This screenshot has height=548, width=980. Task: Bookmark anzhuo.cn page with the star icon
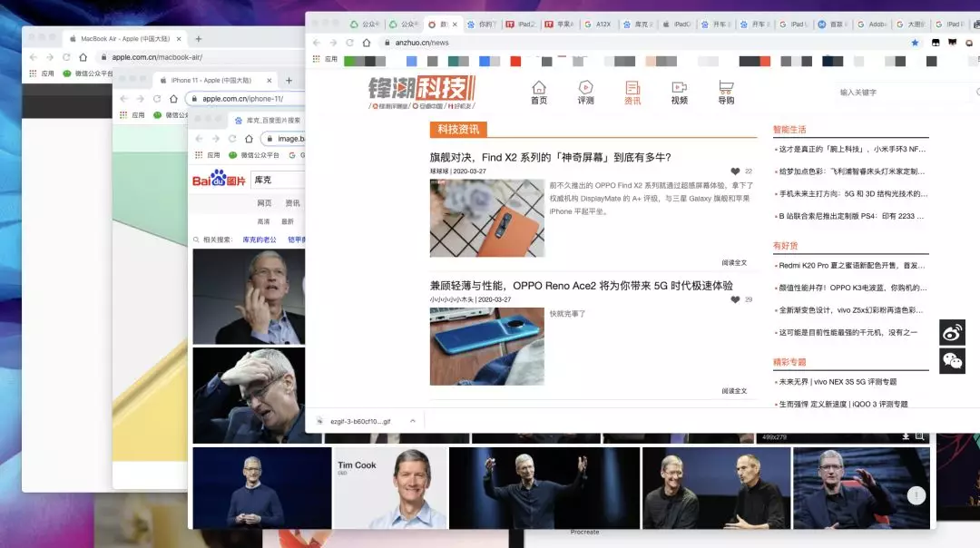[x=915, y=43]
